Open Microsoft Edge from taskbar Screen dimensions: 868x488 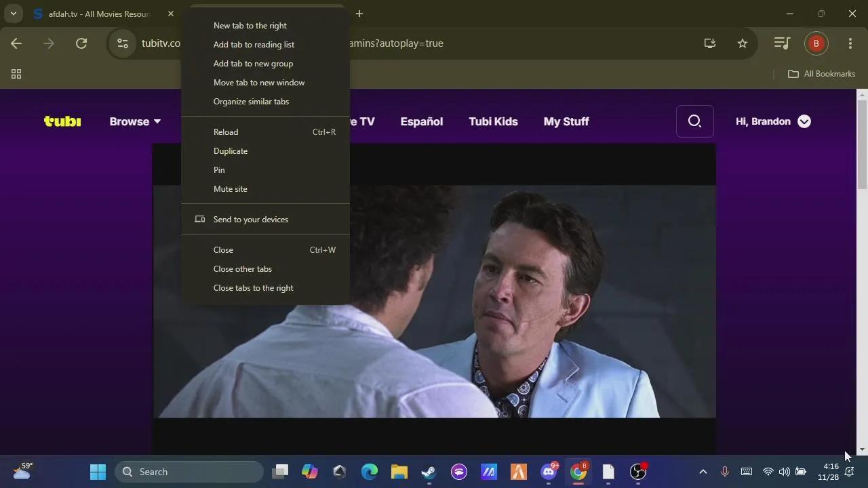[x=370, y=472]
